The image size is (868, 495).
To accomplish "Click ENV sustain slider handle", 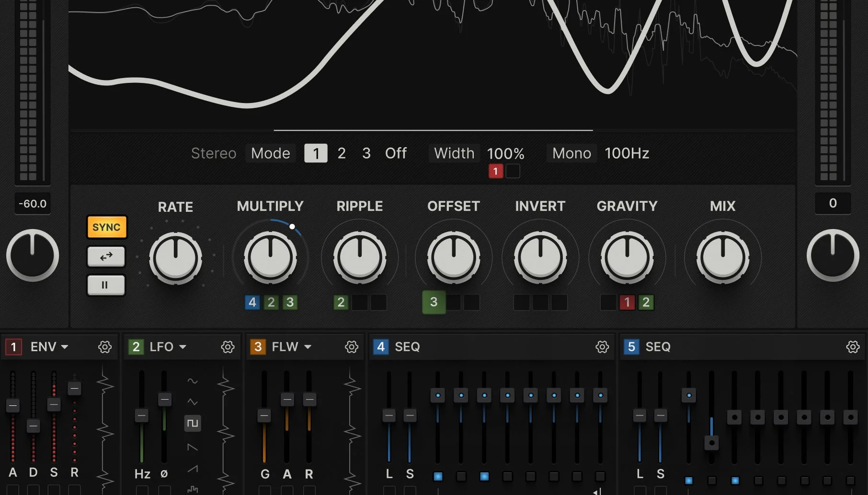I will (x=54, y=405).
